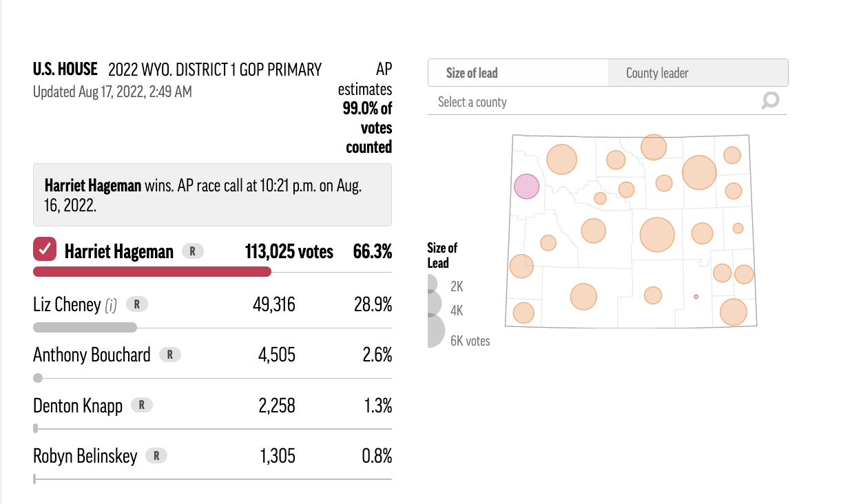Click the R badge next to Denton Knapp
Screen dimensions: 861x504
142,405
